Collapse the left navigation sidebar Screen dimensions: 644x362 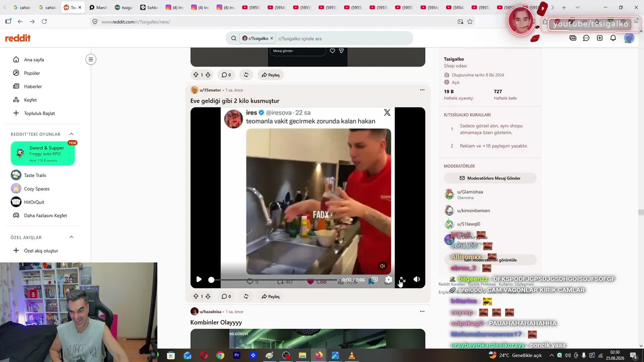point(91,59)
